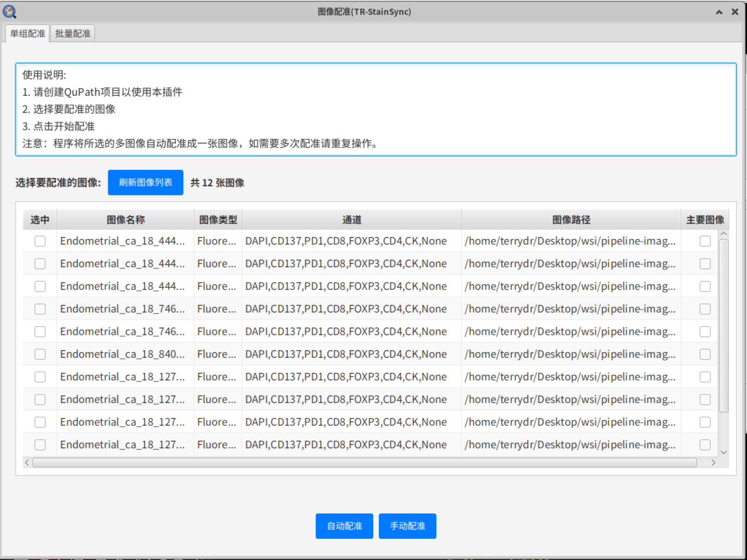Launch 手动配准 registration
The image size is (747, 560).
[x=407, y=526]
